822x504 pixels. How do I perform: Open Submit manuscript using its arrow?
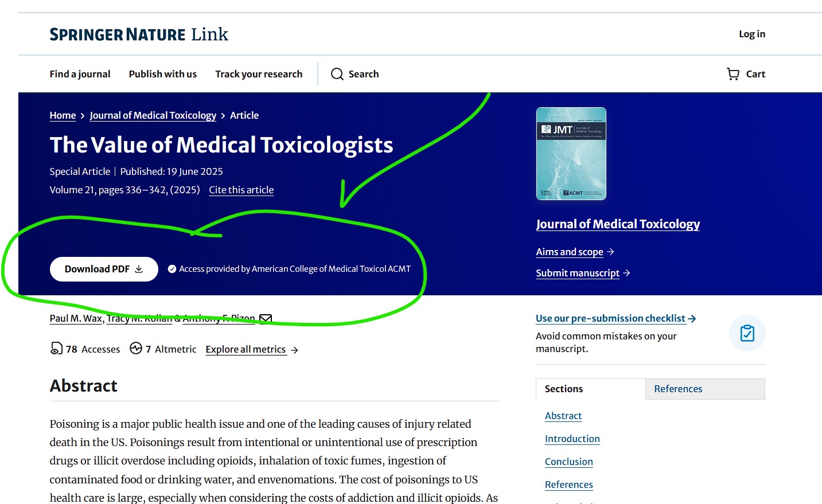click(628, 273)
